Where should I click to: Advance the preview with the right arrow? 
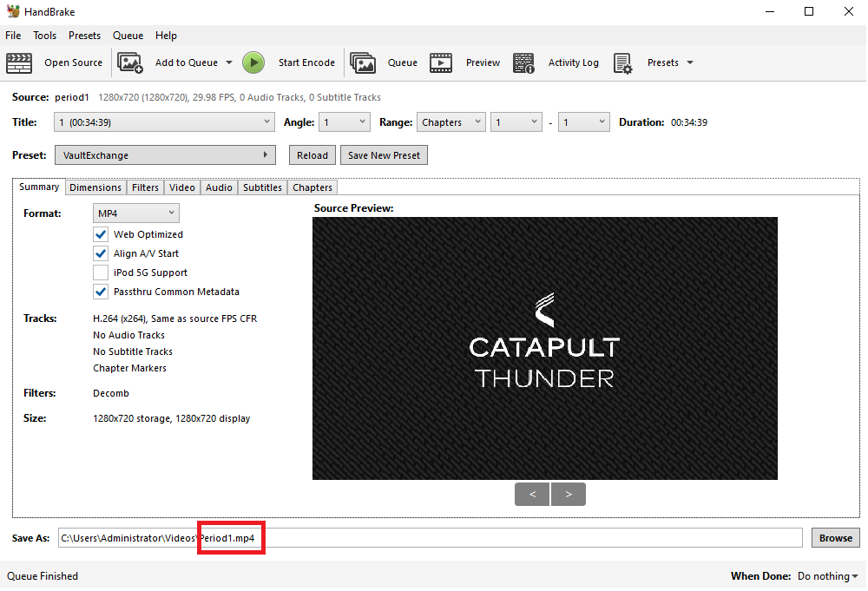tap(568, 493)
